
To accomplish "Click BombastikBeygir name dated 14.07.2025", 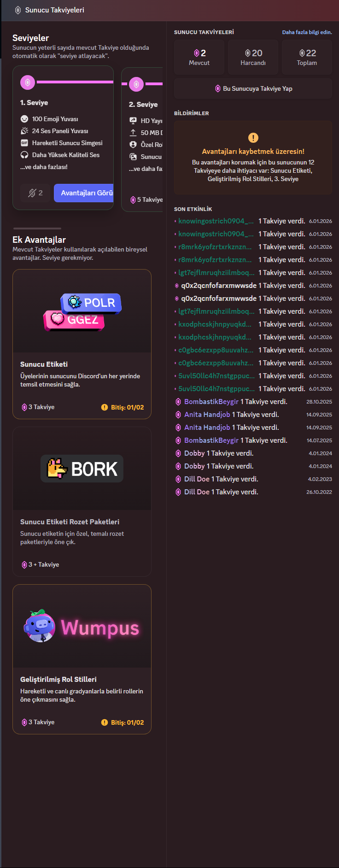I will tap(211, 440).
